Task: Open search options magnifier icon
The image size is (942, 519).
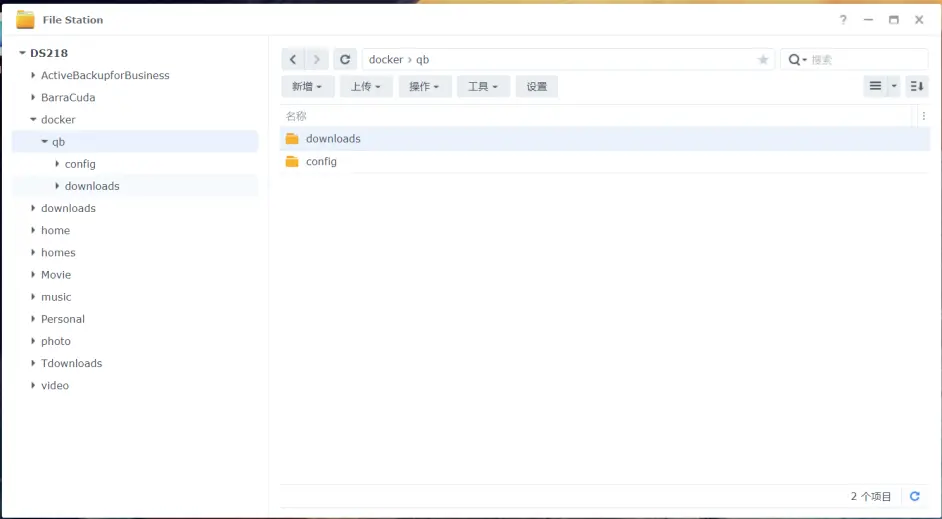Action: point(797,59)
